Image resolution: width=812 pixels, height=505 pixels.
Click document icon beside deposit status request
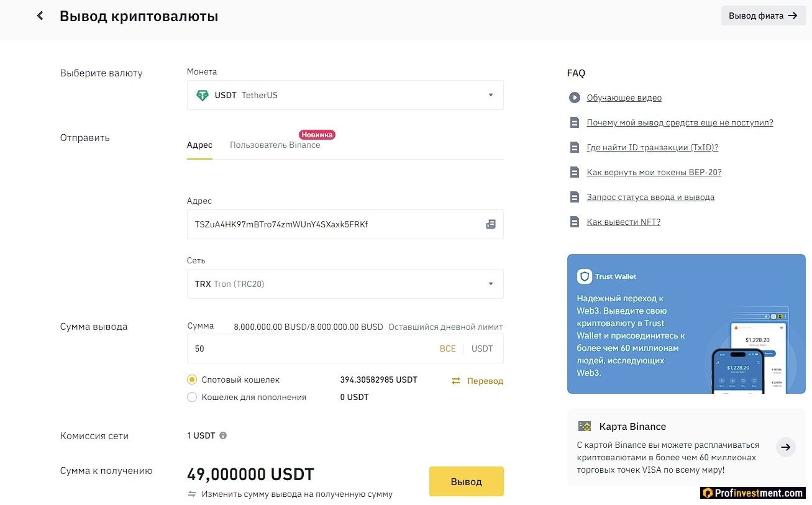coord(575,197)
